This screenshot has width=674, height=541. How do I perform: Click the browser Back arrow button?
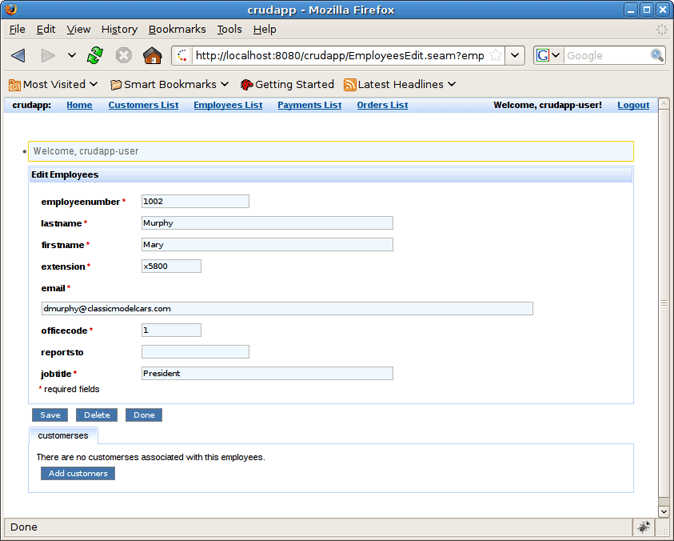[19, 56]
